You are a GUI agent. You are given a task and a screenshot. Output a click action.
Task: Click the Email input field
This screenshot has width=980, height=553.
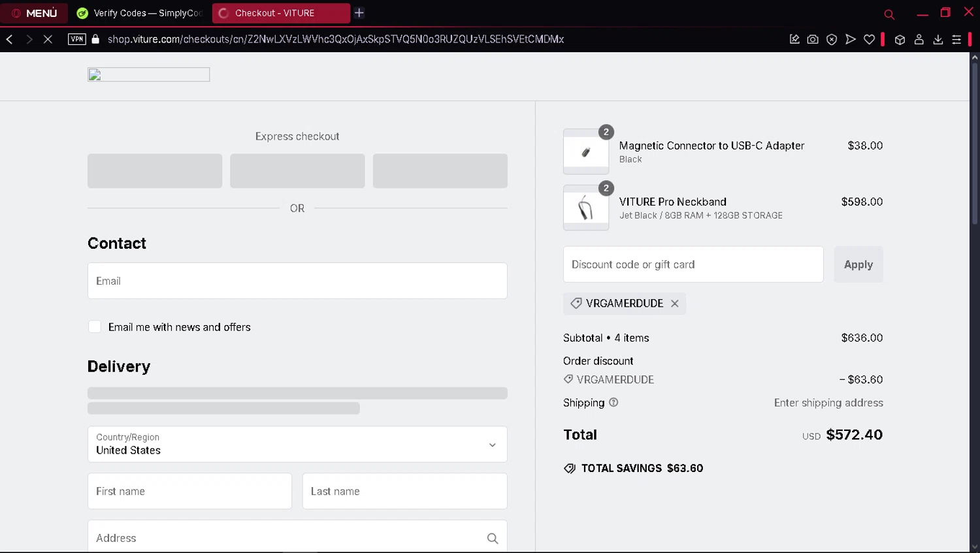(297, 281)
